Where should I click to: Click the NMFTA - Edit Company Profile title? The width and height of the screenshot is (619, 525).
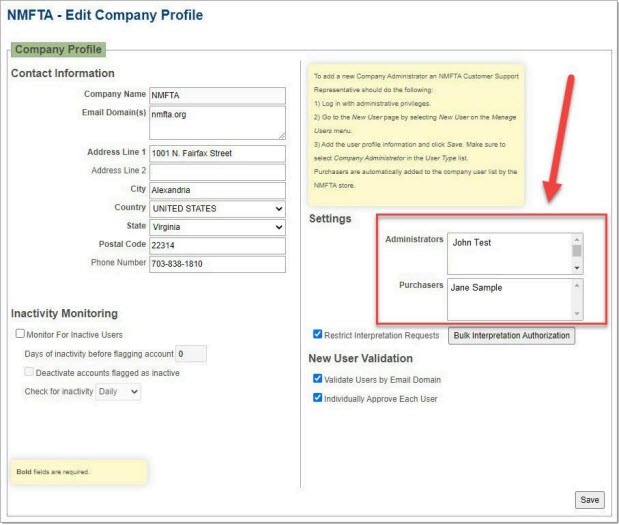coord(105,15)
